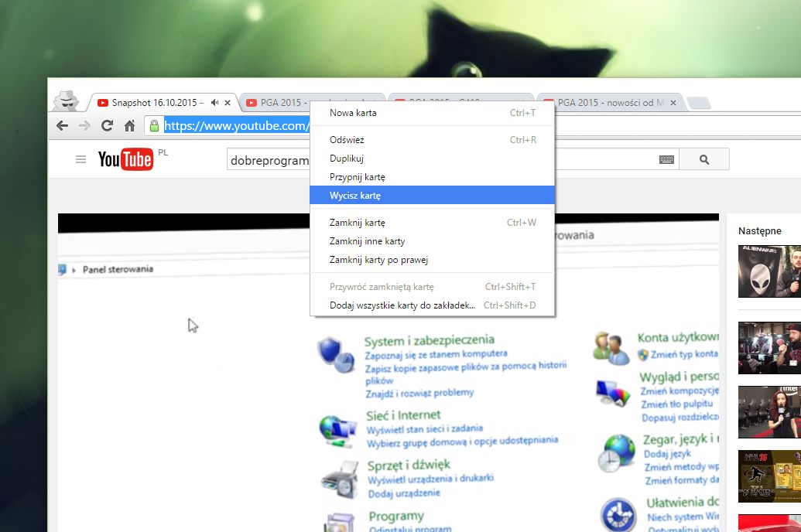Go back with the browser back arrow
This screenshot has width=801, height=532.
click(x=63, y=125)
